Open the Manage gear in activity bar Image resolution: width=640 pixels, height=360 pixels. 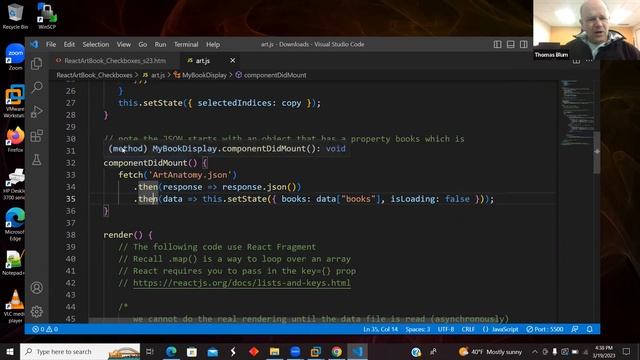click(x=37, y=312)
